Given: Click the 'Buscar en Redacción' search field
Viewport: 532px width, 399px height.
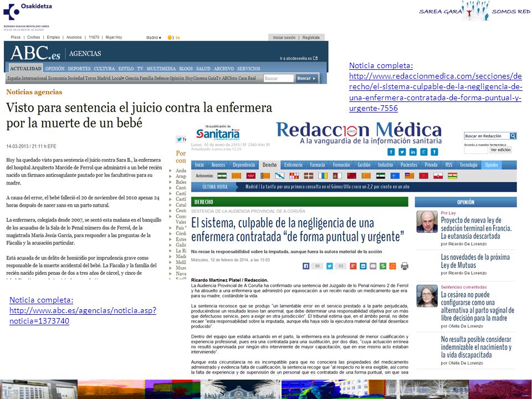Looking at the screenshot, I should (x=487, y=136).
